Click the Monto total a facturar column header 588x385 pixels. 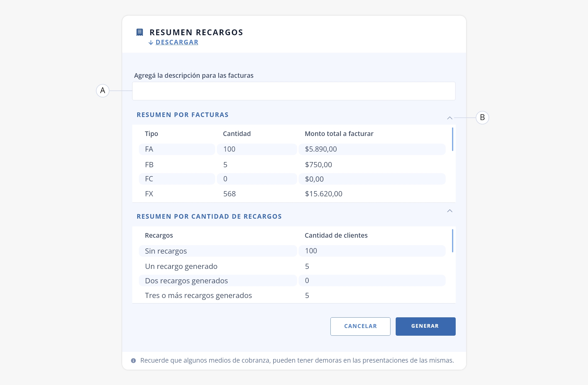[x=339, y=134]
